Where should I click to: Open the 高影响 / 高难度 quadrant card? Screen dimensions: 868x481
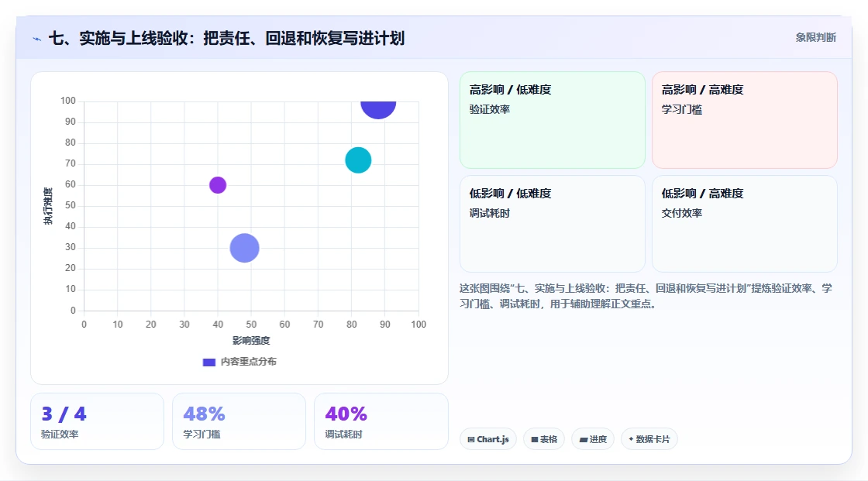(x=745, y=120)
